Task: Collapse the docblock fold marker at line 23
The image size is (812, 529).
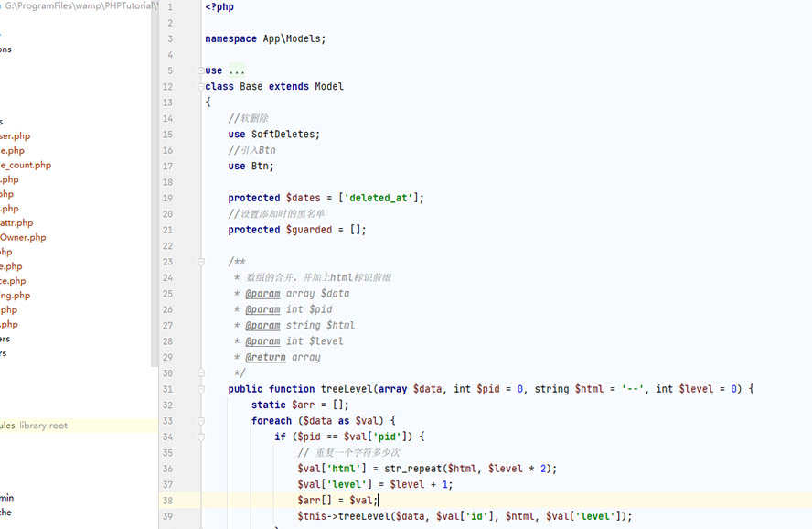Action: pos(200,262)
